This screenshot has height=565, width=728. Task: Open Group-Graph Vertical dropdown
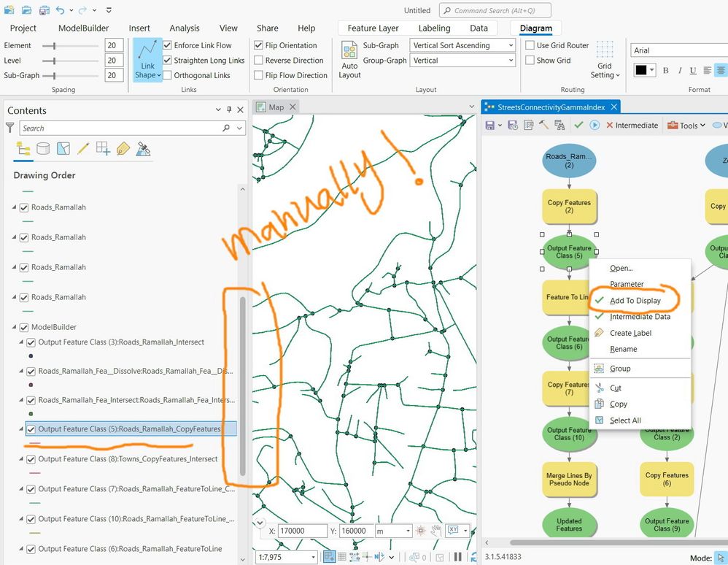pyautogui.click(x=462, y=61)
